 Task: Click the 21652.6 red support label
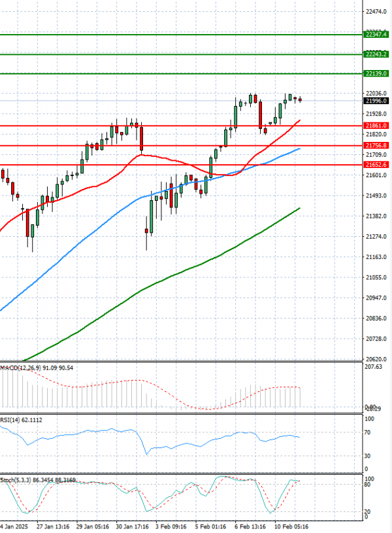pyautogui.click(x=376, y=165)
